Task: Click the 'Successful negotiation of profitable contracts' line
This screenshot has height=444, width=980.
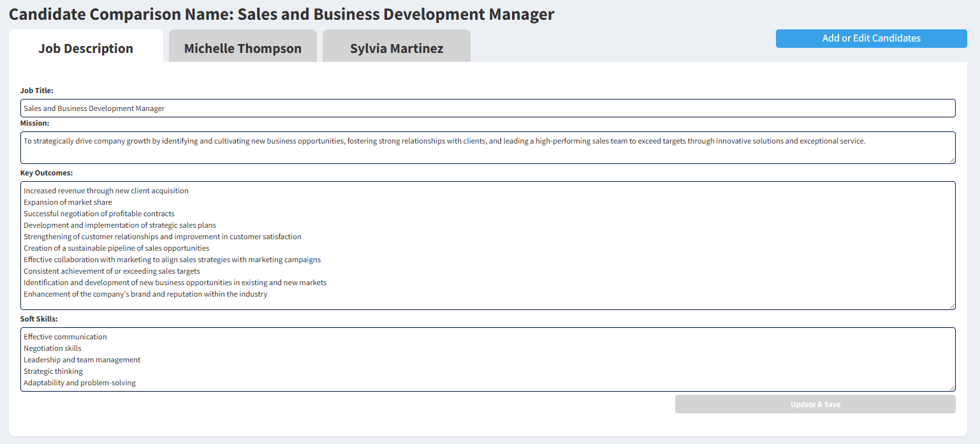Action: (99, 214)
